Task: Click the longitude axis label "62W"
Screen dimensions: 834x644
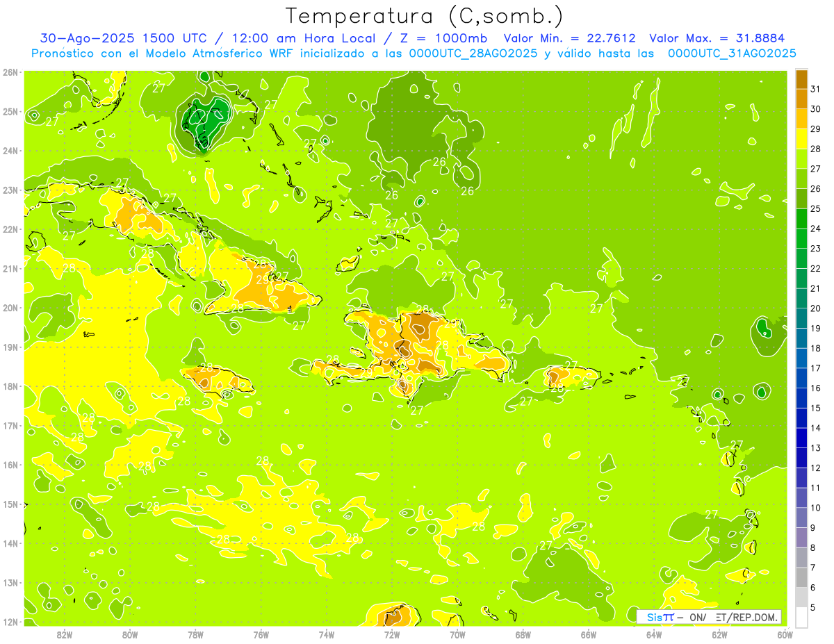Action: point(720,634)
